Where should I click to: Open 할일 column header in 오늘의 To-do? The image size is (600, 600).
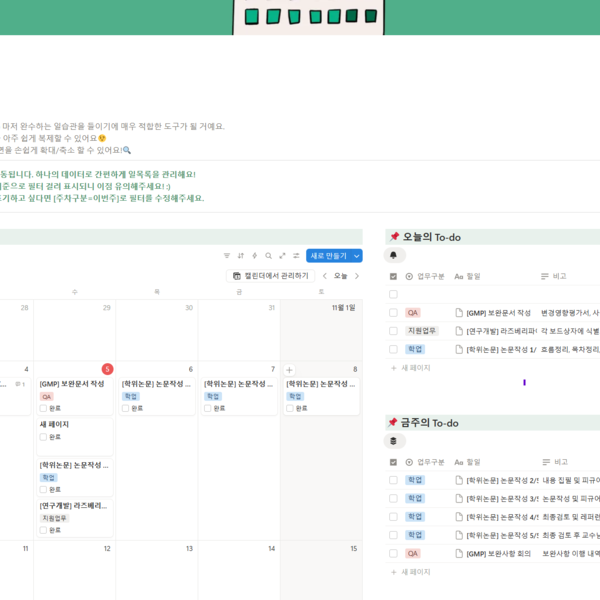(x=467, y=276)
